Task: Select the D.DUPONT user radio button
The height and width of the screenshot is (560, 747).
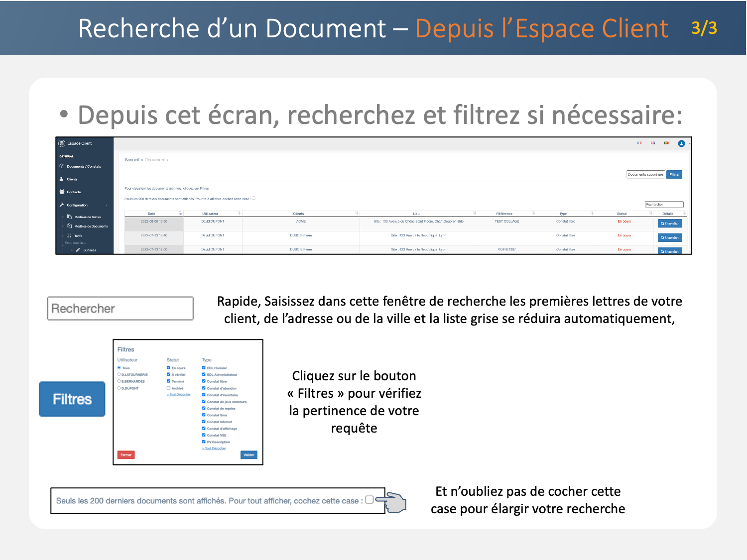Action: coord(119,388)
